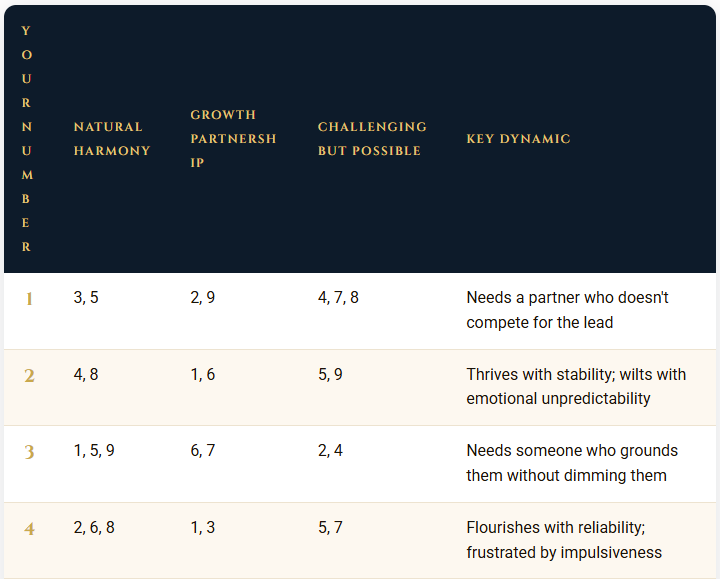Viewport: 720px width, 579px height.
Task: Click the 'Growth Partnership' column header
Action: tap(233, 139)
